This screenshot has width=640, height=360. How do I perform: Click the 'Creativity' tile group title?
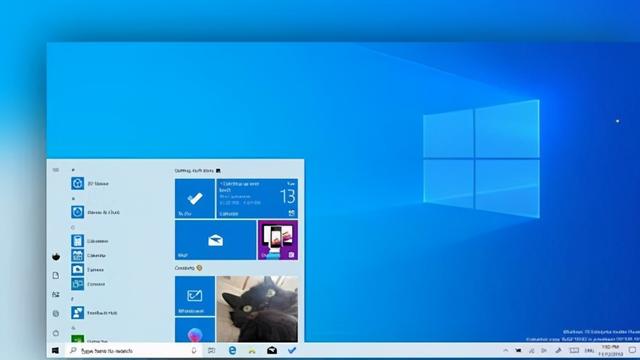pyautogui.click(x=185, y=268)
